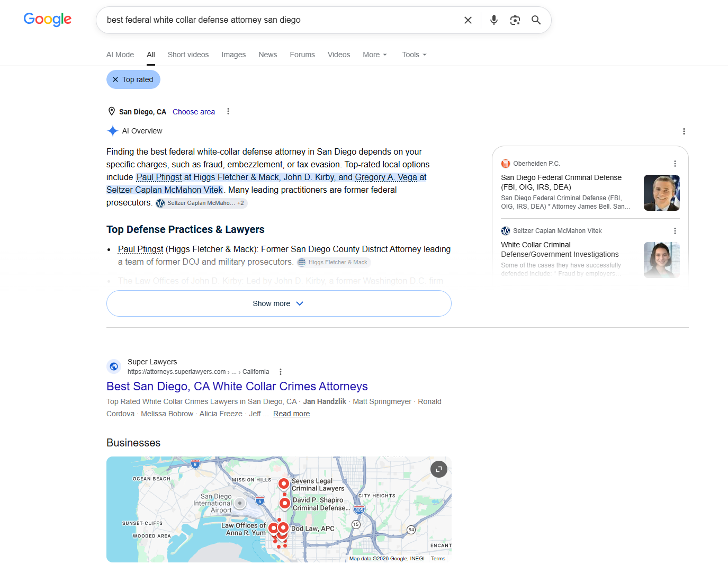The image size is (728, 564).
Task: Expand AI Overview with Show more
Action: click(279, 303)
